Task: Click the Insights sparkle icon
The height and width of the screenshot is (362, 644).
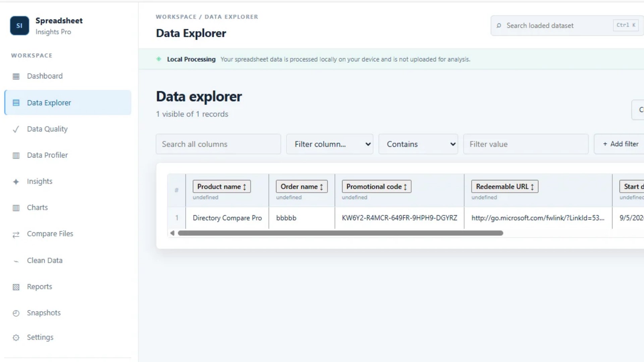Action: [16, 182]
